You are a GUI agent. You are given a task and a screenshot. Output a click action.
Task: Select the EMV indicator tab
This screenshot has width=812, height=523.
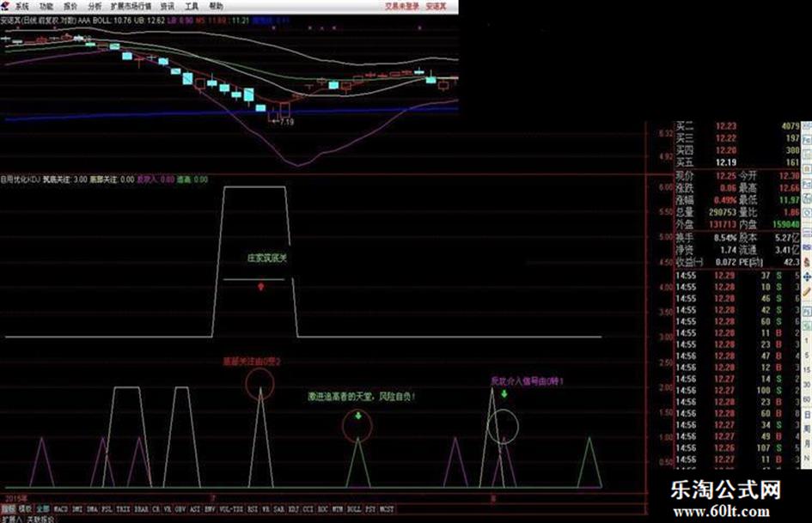point(210,509)
